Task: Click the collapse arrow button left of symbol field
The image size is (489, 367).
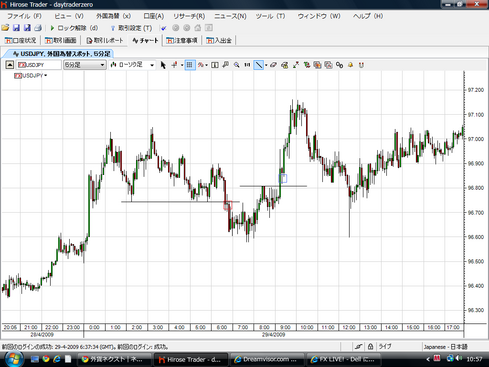Action: point(9,65)
